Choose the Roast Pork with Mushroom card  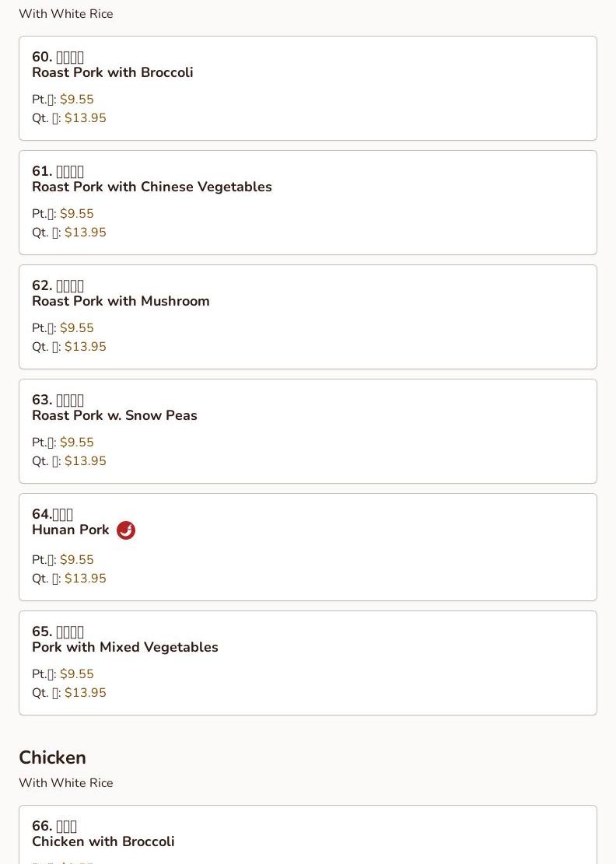(x=121, y=301)
